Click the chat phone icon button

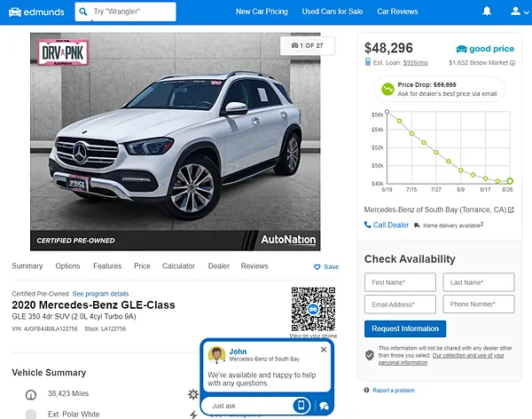coord(301,406)
